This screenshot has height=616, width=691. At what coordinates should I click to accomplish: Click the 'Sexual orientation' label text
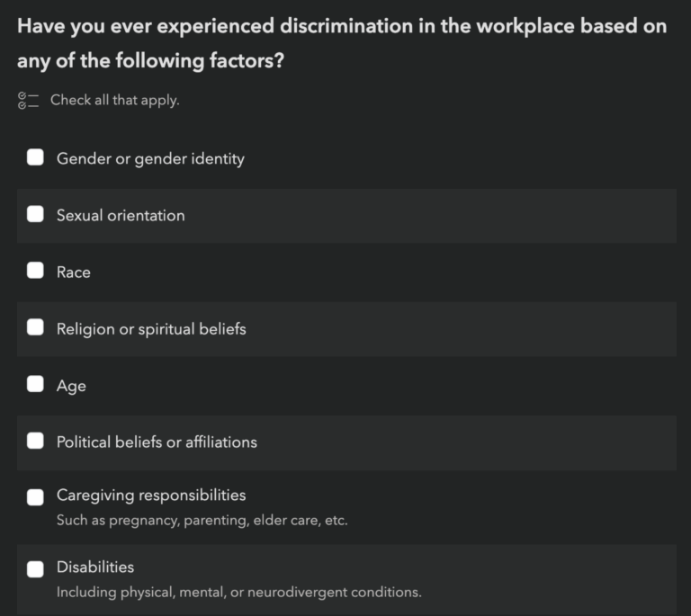pyautogui.click(x=121, y=215)
